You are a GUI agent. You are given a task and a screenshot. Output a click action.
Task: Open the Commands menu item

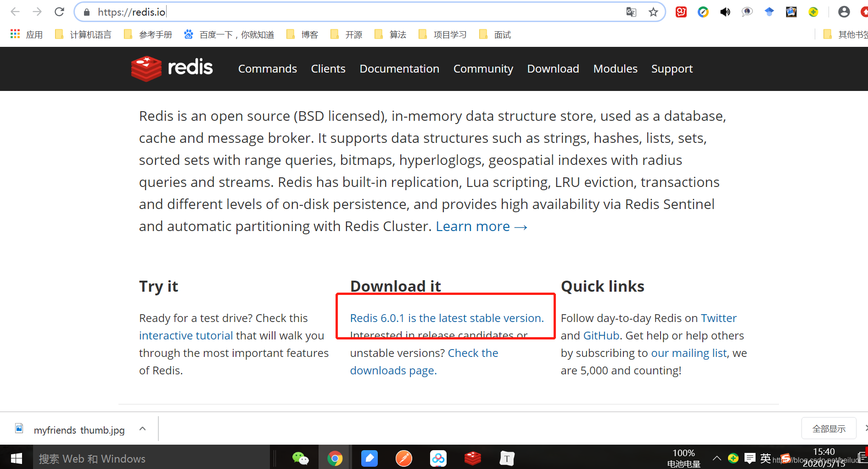[268, 68]
